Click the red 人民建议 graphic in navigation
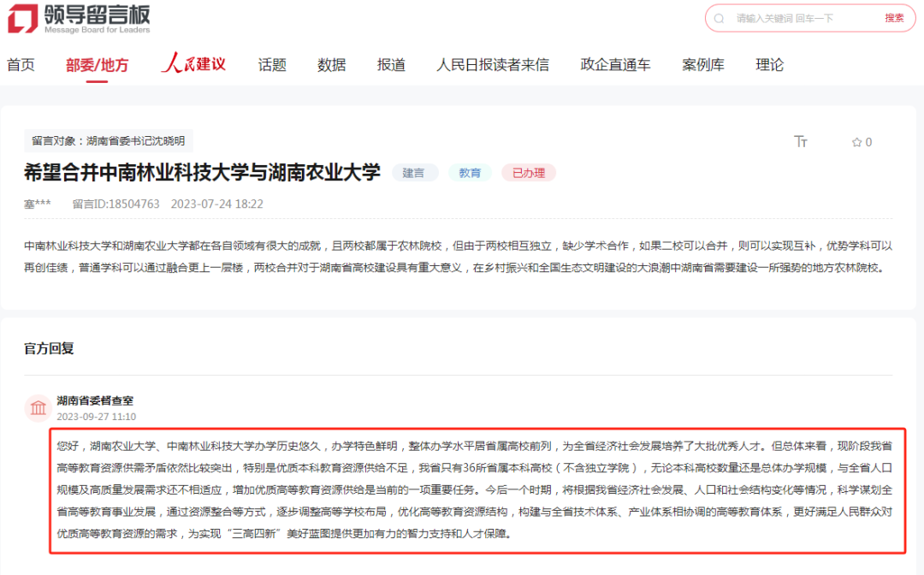The width and height of the screenshot is (924, 575). click(x=193, y=63)
